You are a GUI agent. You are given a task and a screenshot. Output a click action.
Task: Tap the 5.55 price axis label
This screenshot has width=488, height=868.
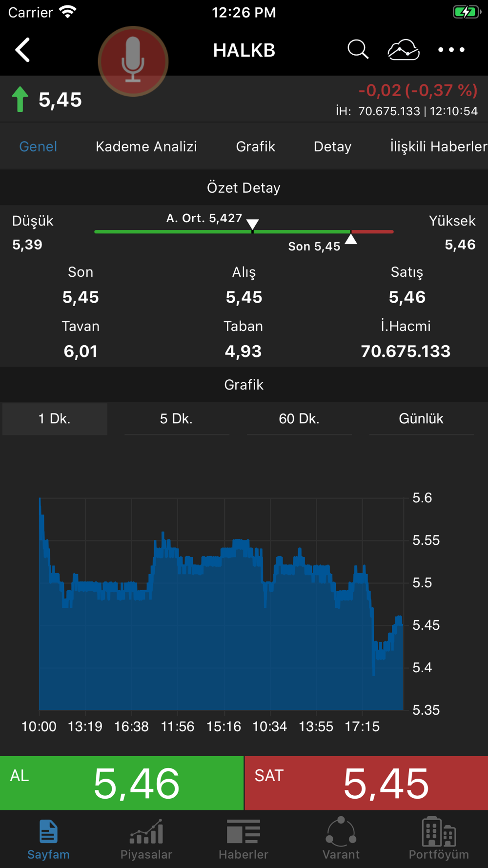click(426, 540)
